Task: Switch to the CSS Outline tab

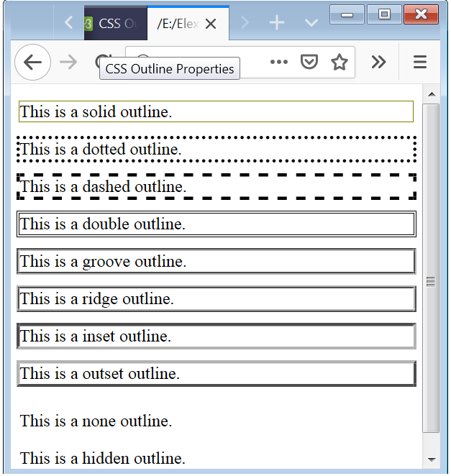Action: click(x=116, y=23)
